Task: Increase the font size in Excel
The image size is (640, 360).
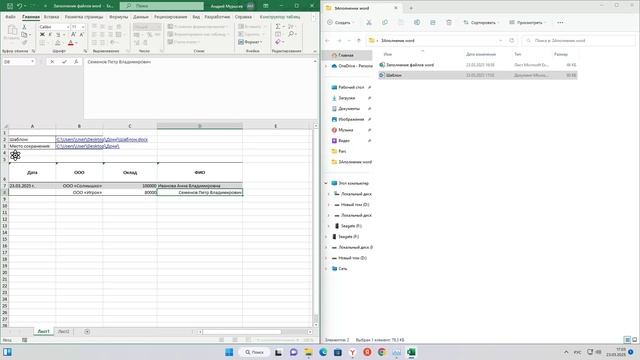Action: pos(73,35)
